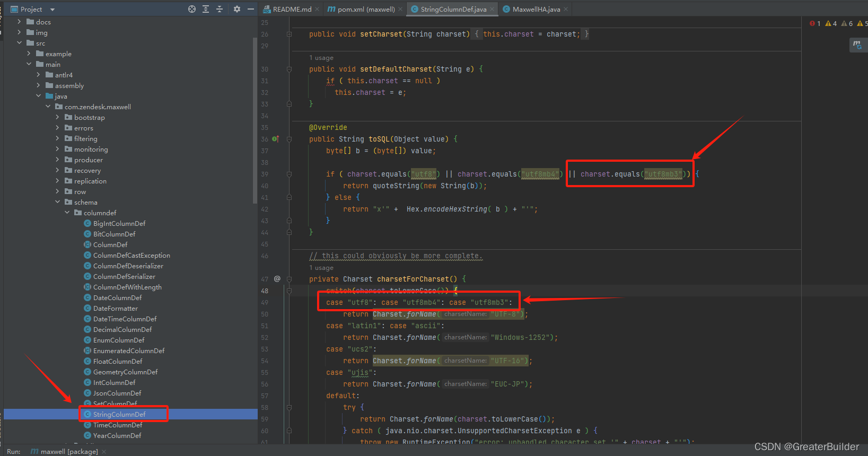Fold the setDefaultCharset method at line 30

289,69
